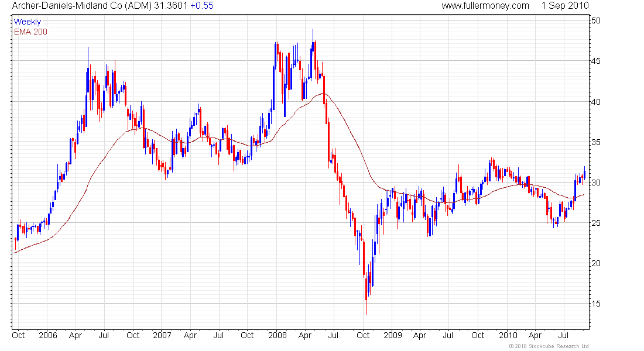Viewport: 644px width, 351px height.
Task: Click the 50 price axis label
Action: point(595,20)
